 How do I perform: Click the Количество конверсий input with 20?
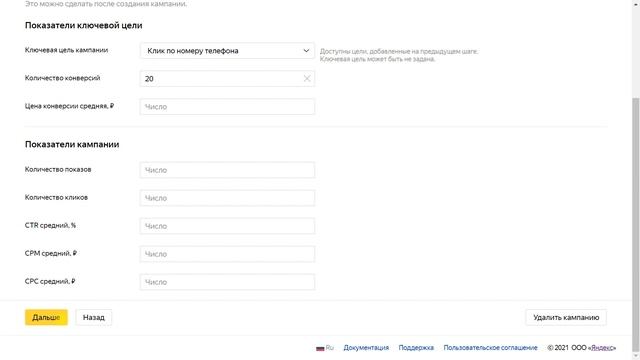[x=227, y=78]
